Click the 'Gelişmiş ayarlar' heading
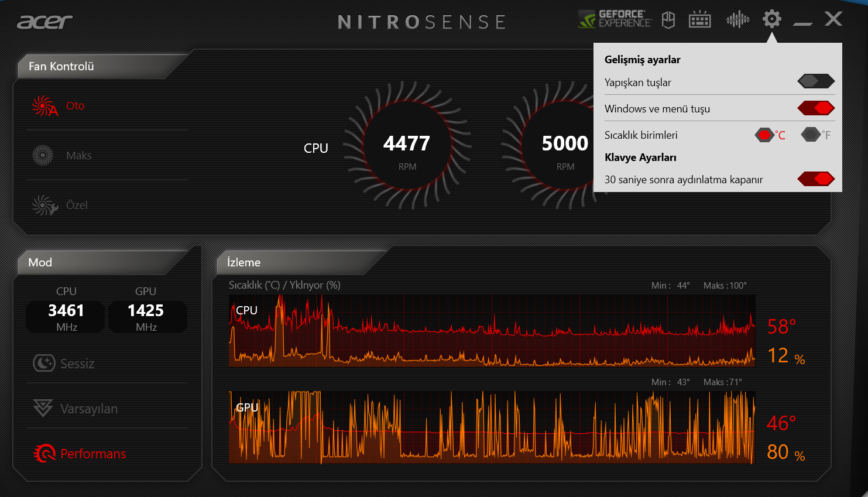 (643, 60)
